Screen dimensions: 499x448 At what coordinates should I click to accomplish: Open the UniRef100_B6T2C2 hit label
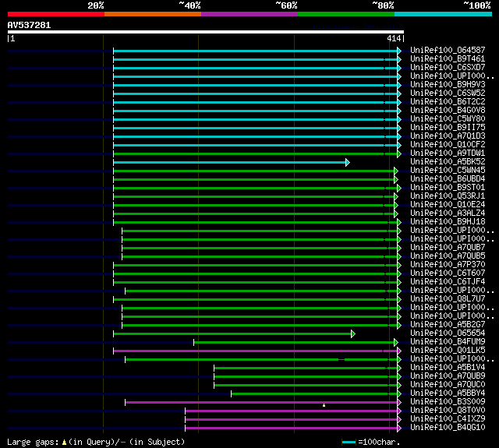pos(448,102)
